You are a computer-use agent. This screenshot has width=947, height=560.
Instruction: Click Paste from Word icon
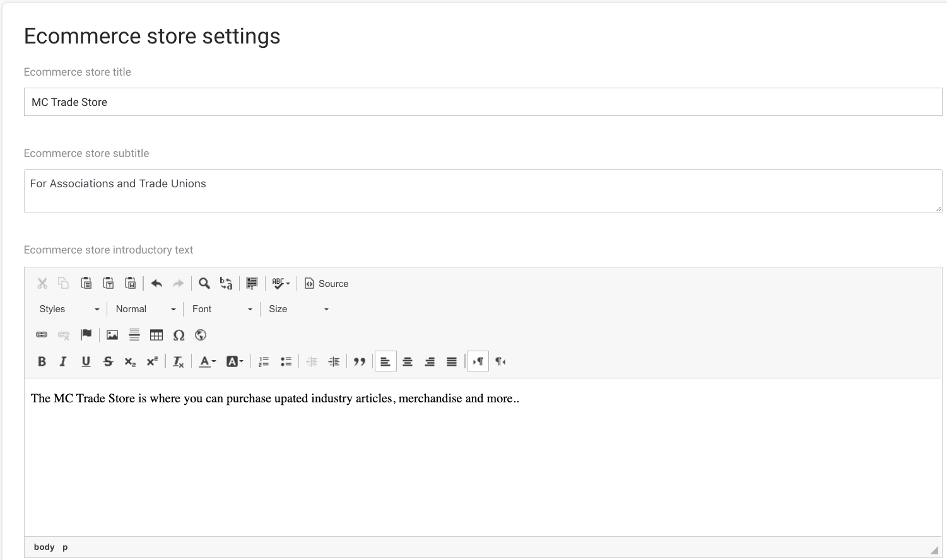point(130,284)
